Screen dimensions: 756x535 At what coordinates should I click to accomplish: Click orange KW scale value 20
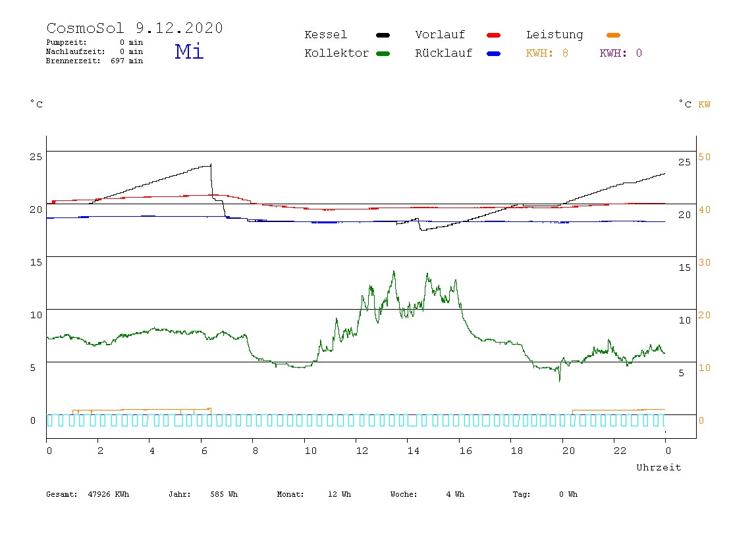[x=705, y=315]
